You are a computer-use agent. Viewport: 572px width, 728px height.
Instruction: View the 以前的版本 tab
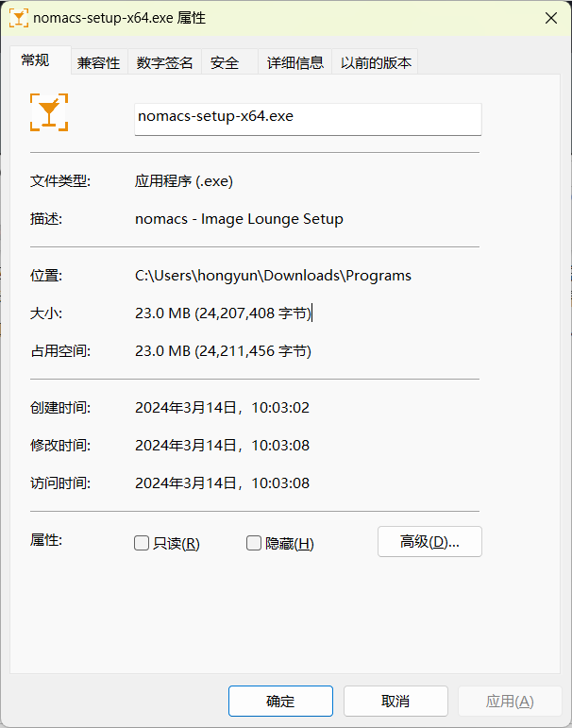(375, 62)
